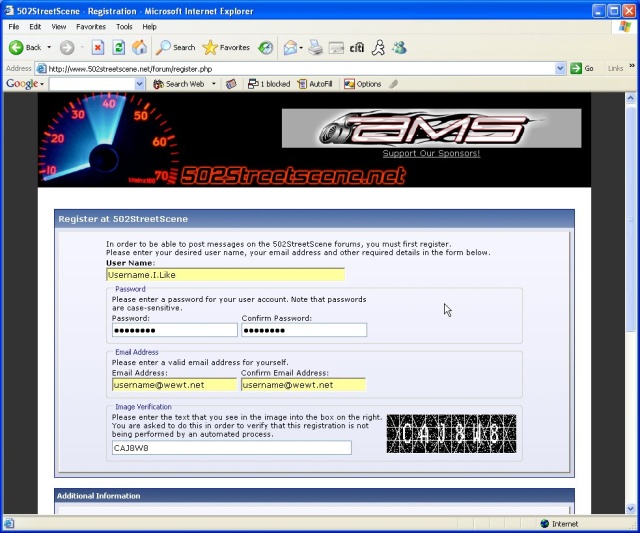Image resolution: width=640 pixels, height=533 pixels.
Task: Expand the Links toolbar chevron
Action: pos(632,65)
